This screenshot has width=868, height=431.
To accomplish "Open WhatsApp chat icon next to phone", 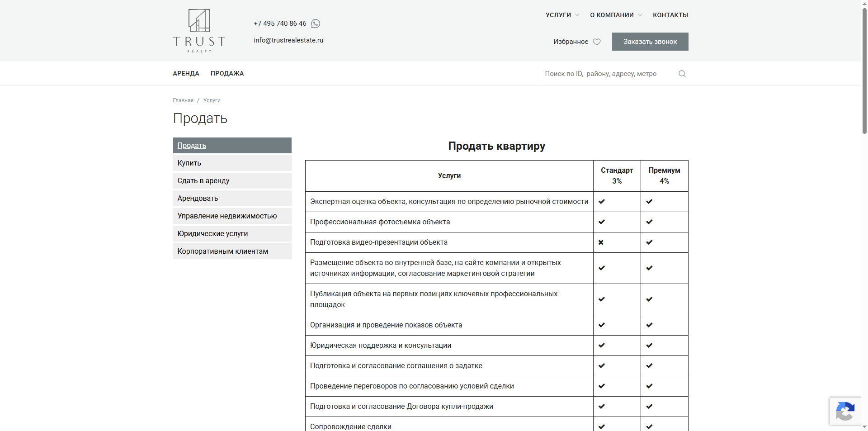I will 316,24.
